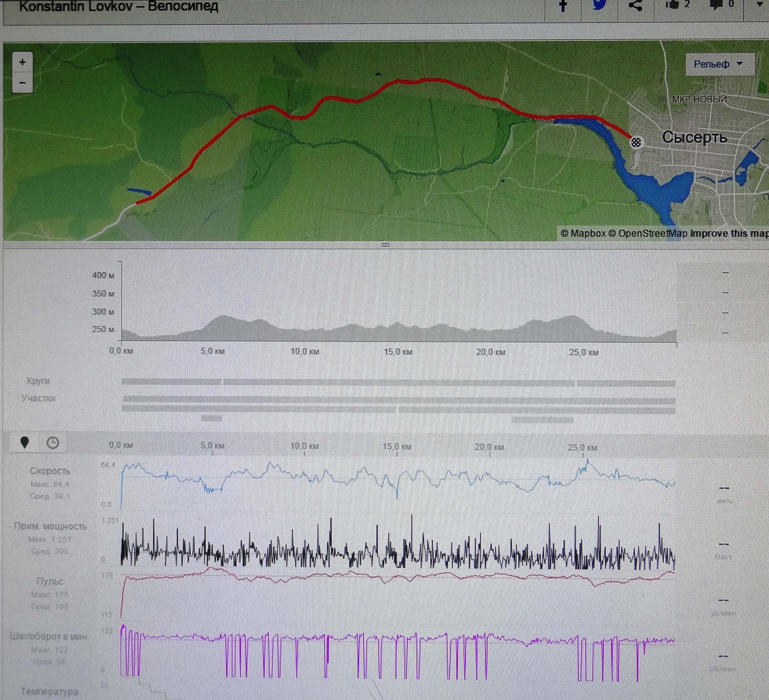Open the more options arrow in header
This screenshot has height=700, width=769.
(x=760, y=4)
